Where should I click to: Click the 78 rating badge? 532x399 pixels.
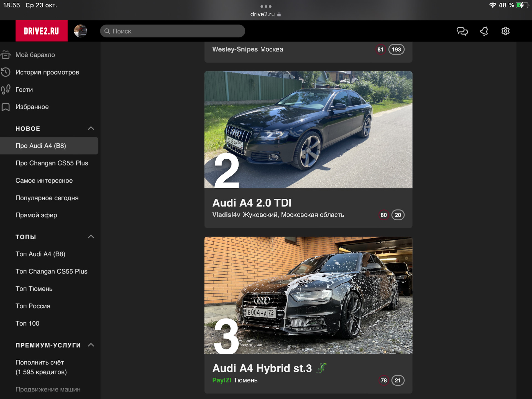tap(383, 380)
